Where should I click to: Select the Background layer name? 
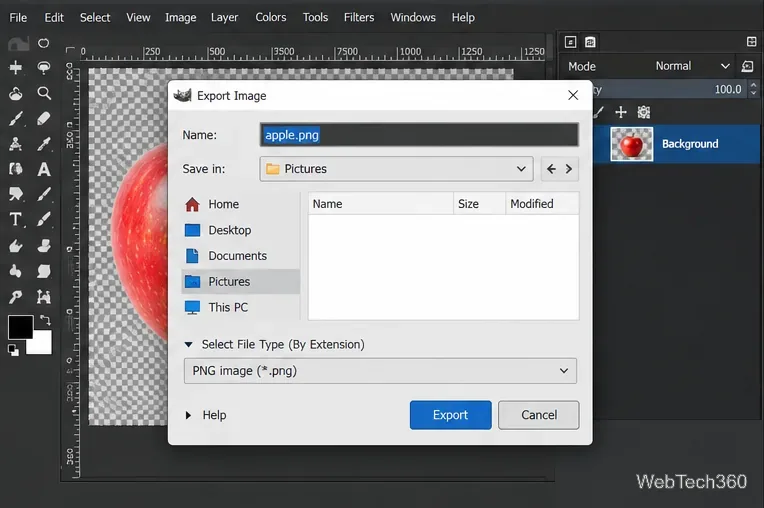tap(690, 144)
